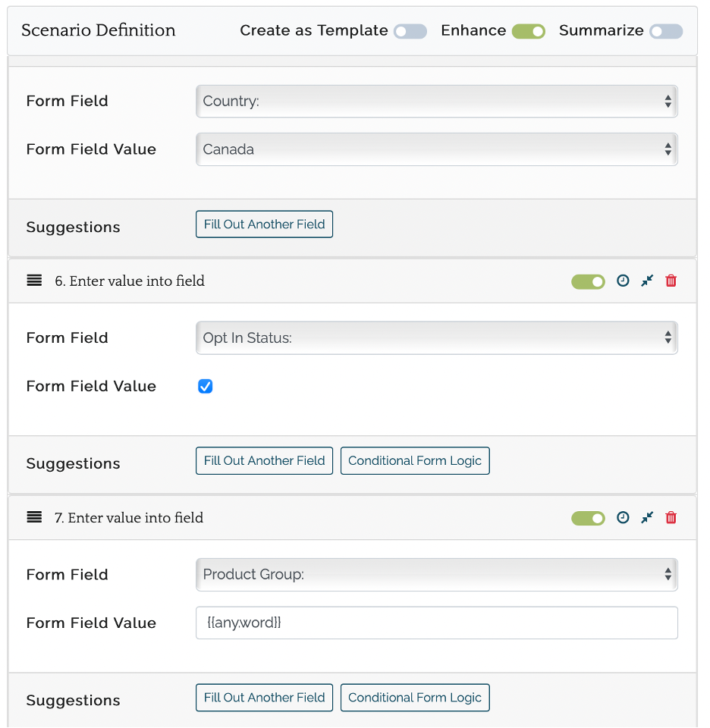This screenshot has width=710, height=728.
Task: Disable step 6 with its green toggle
Action: [x=588, y=282]
